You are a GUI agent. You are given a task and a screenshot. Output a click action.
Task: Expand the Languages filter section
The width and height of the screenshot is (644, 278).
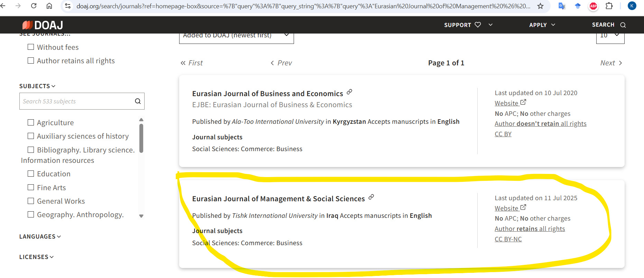pyautogui.click(x=40, y=237)
